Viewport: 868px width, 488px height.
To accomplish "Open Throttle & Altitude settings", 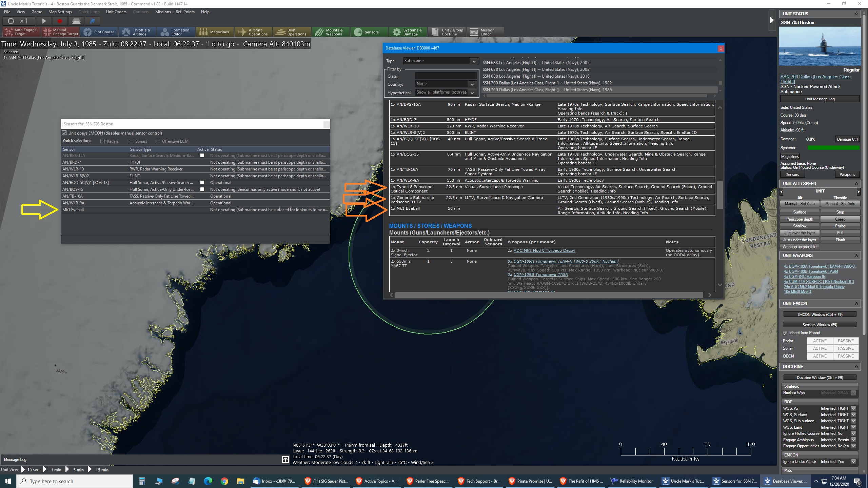I will coord(138,32).
